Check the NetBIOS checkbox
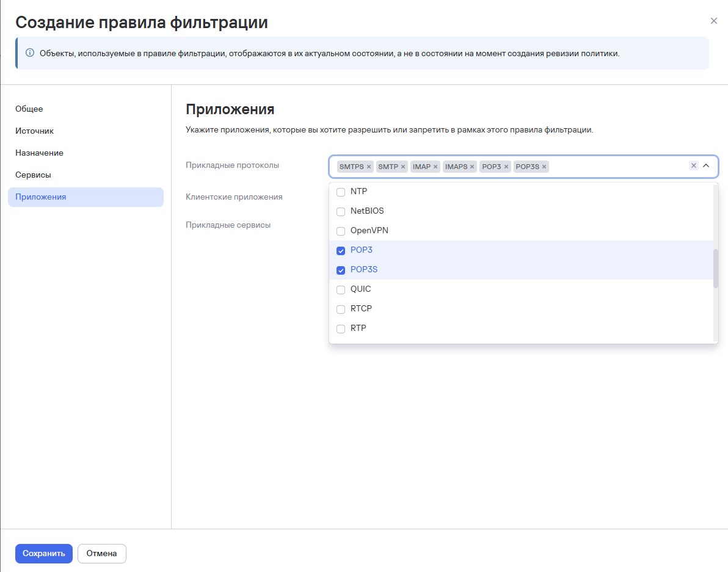728x572 pixels. [341, 212]
